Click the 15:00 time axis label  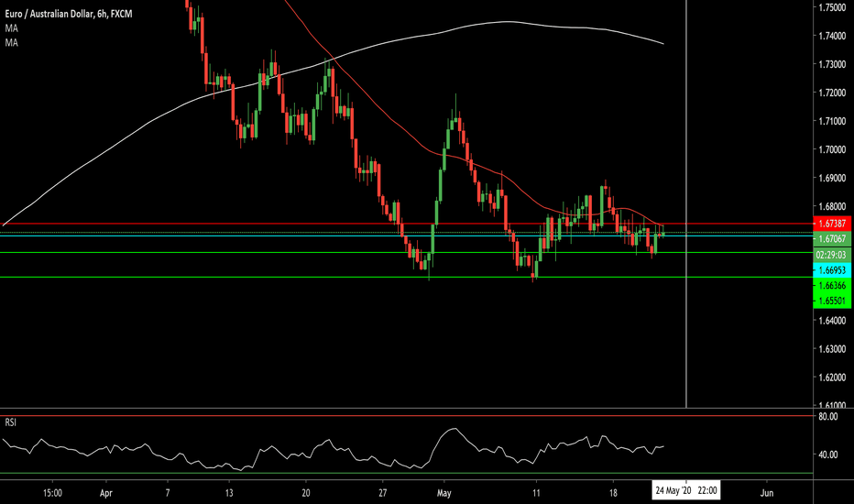click(52, 493)
